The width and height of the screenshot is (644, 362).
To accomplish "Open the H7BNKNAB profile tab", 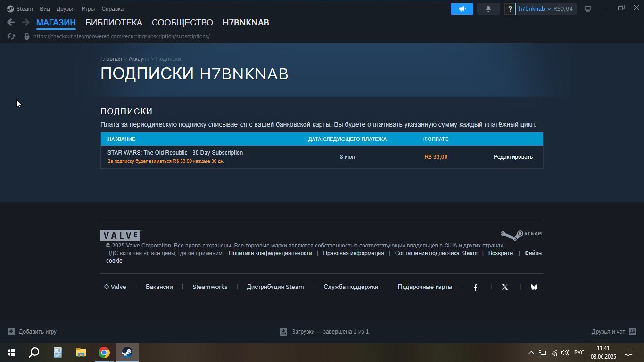I will (x=246, y=23).
